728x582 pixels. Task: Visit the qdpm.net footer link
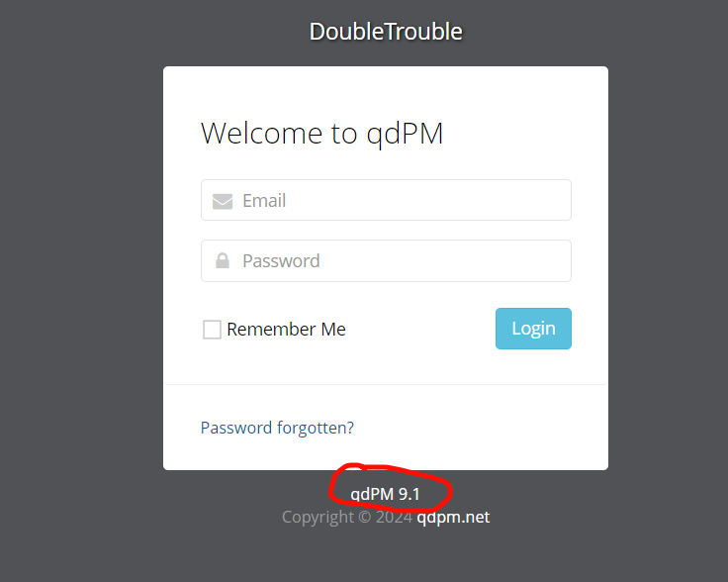click(453, 517)
